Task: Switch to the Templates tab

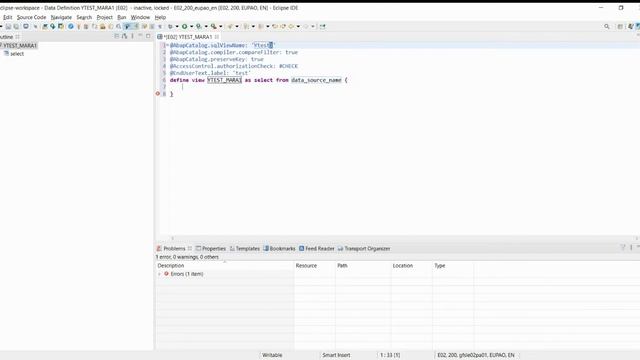Action: coord(244,248)
